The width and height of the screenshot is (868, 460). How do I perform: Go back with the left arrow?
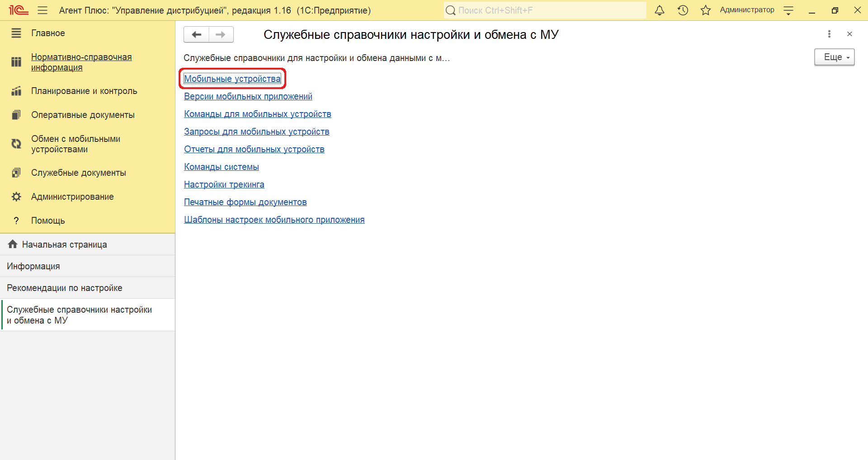click(x=196, y=34)
